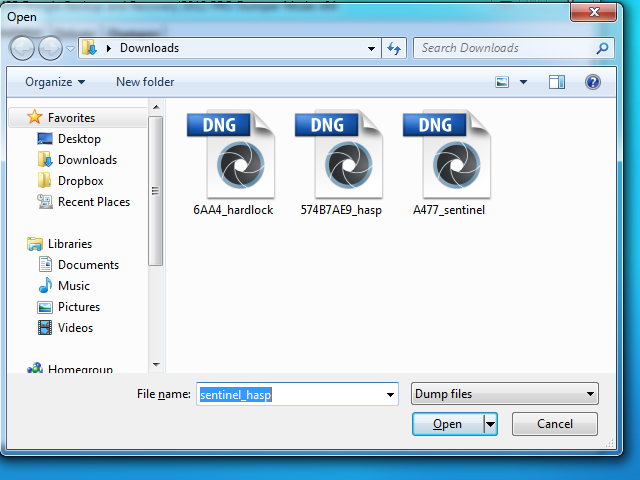Expand the Open button split arrow
The height and width of the screenshot is (480, 640).
[x=491, y=424]
